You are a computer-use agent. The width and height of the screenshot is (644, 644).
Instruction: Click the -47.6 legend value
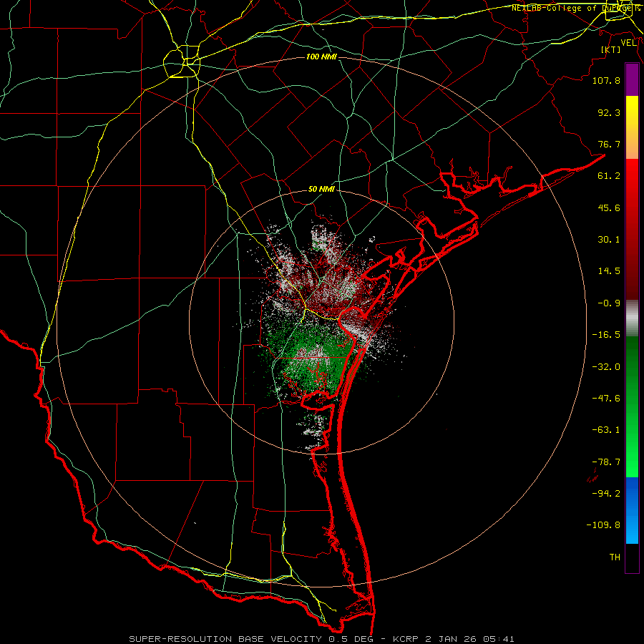tap(606, 399)
